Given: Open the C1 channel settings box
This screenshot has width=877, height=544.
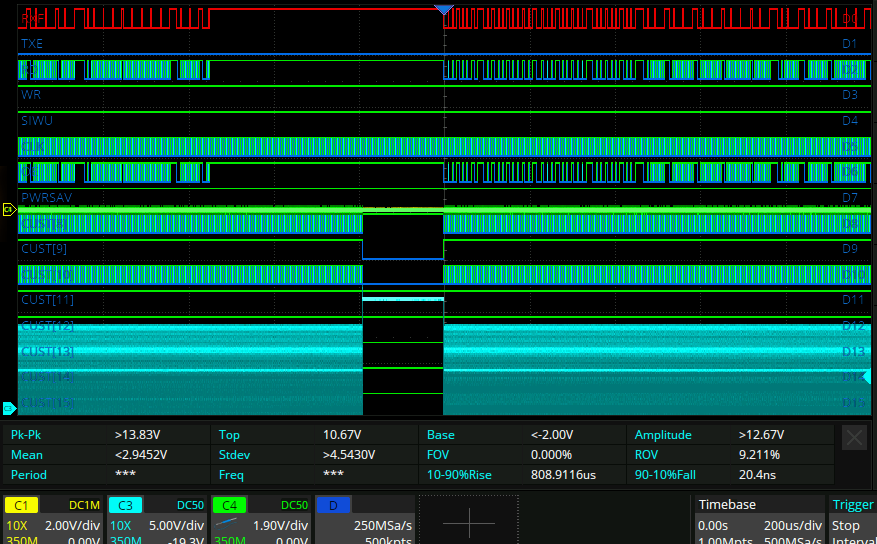Looking at the screenshot, I should pyautogui.click(x=51, y=522).
